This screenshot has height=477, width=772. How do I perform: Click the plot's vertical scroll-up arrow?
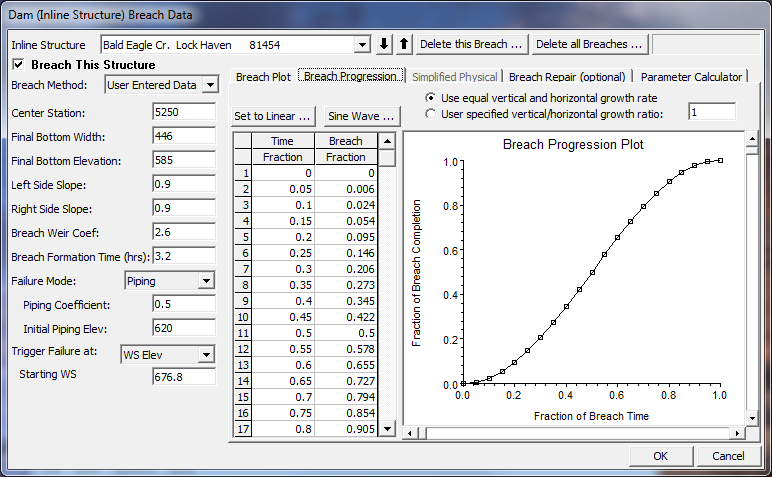click(x=752, y=138)
